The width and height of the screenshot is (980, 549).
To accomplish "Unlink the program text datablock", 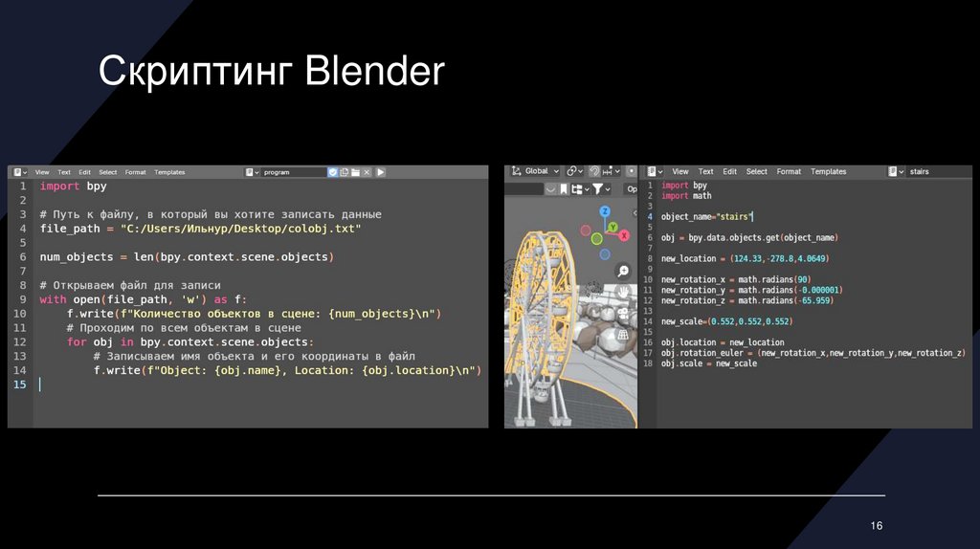I will (x=367, y=172).
